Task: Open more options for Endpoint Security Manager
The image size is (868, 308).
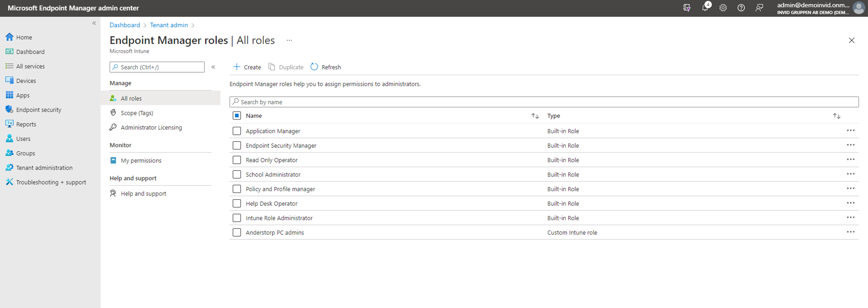Action: (x=851, y=145)
